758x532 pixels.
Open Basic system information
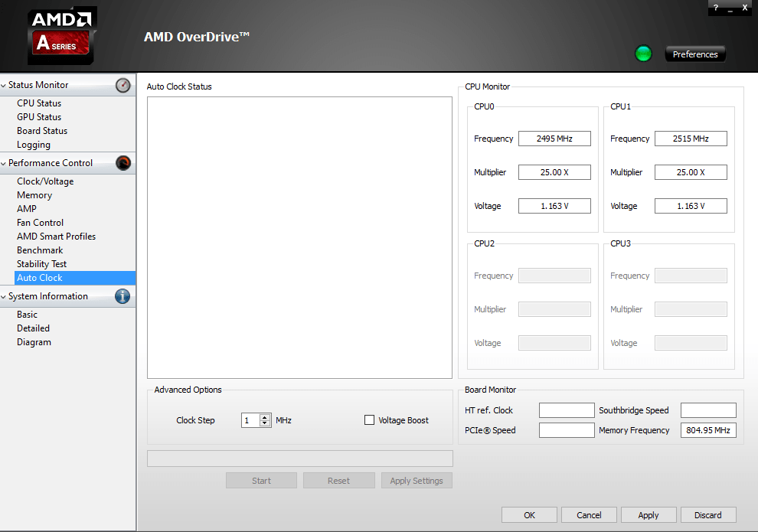[x=27, y=315]
